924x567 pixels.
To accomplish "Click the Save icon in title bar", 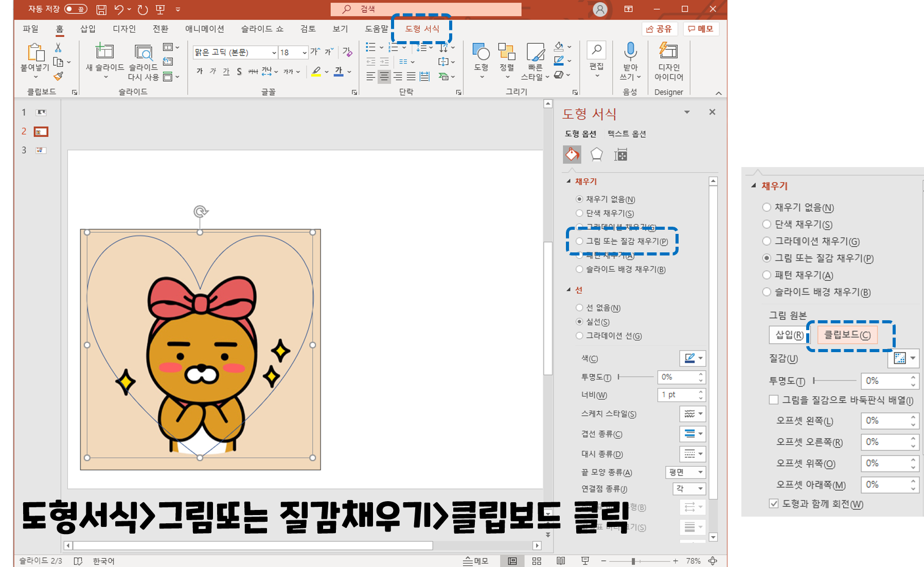I will pyautogui.click(x=101, y=9).
